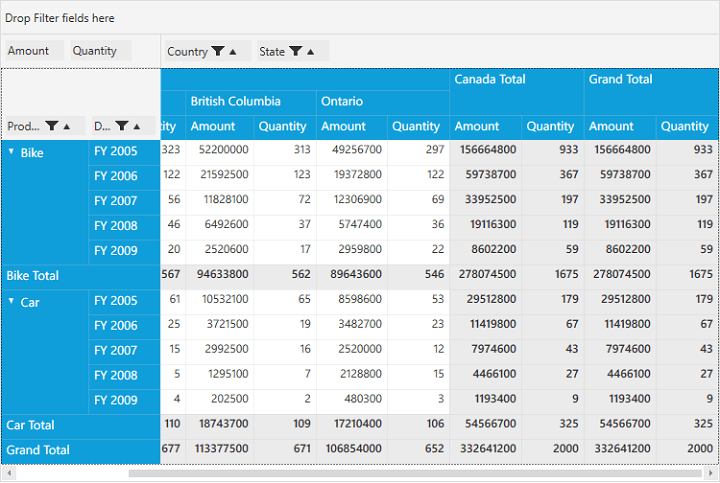Select the Bike Total row header

point(33,276)
